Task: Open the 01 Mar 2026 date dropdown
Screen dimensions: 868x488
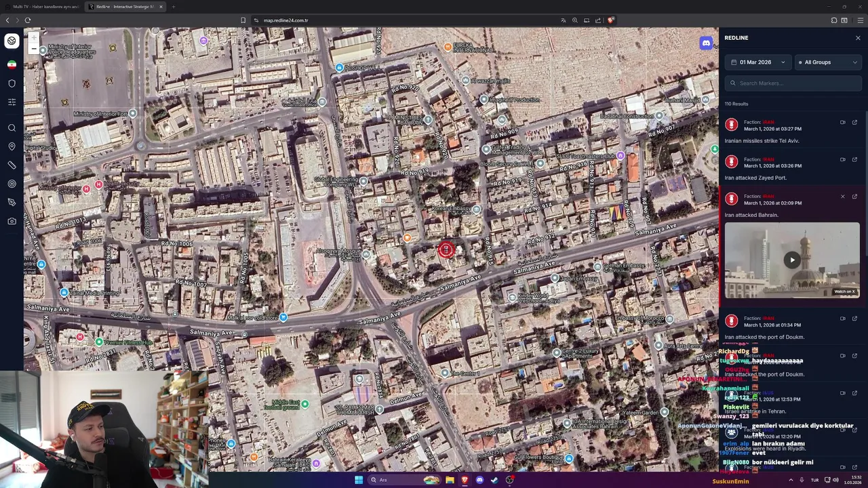Action: coord(757,62)
